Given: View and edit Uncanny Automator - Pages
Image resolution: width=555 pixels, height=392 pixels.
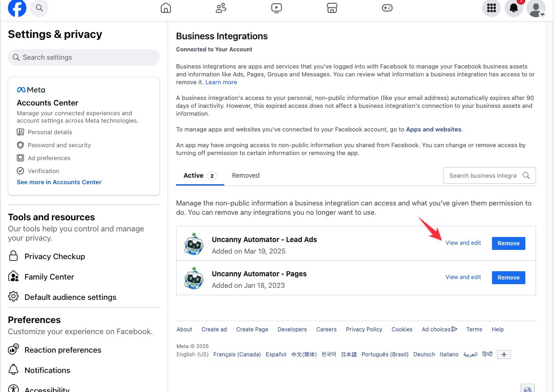Looking at the screenshot, I should click(x=463, y=277).
